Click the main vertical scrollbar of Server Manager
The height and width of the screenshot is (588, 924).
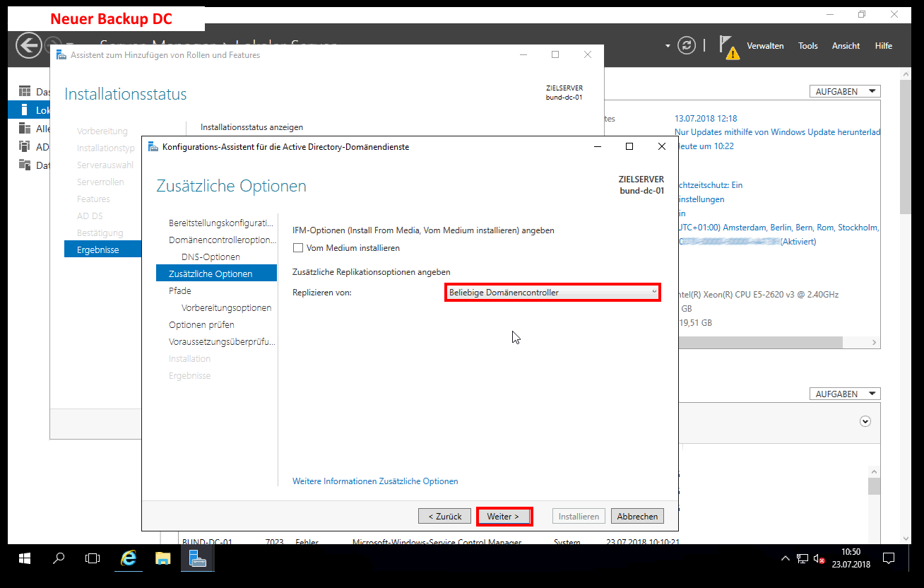click(906, 146)
